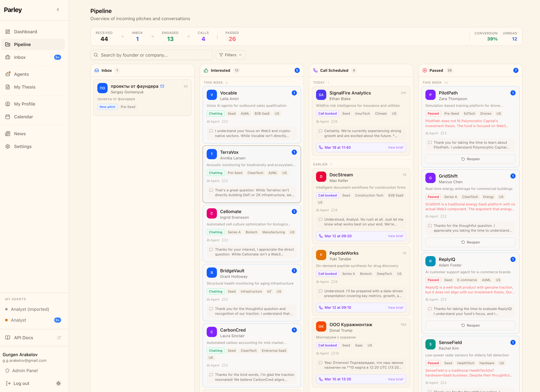The height and width of the screenshot is (392, 540).
Task: Click the search magnifier icon
Action: click(96, 55)
